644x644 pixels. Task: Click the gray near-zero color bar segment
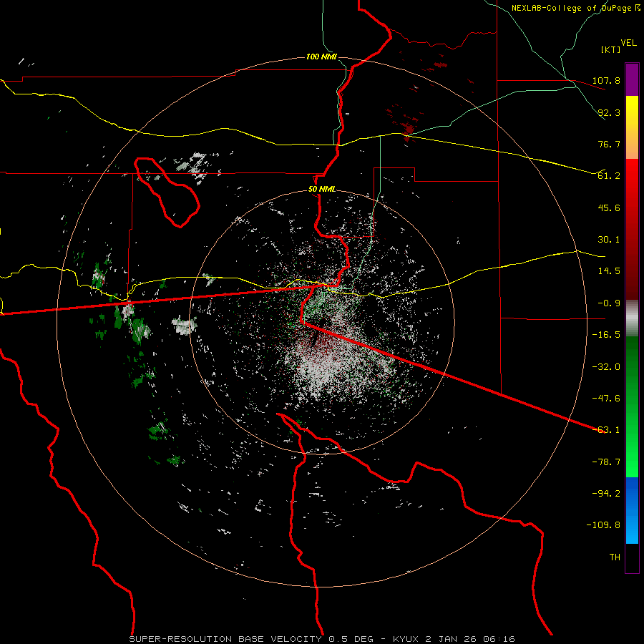(x=632, y=318)
